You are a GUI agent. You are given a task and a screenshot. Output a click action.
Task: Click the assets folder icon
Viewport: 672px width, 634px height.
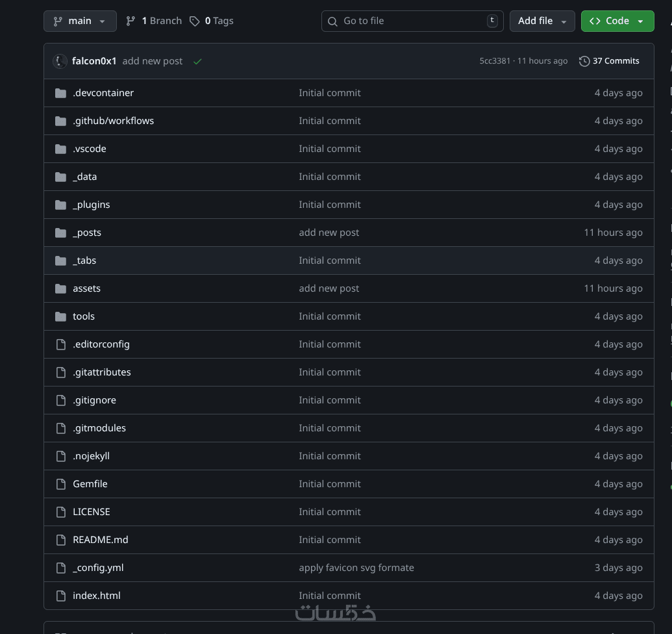tap(61, 288)
